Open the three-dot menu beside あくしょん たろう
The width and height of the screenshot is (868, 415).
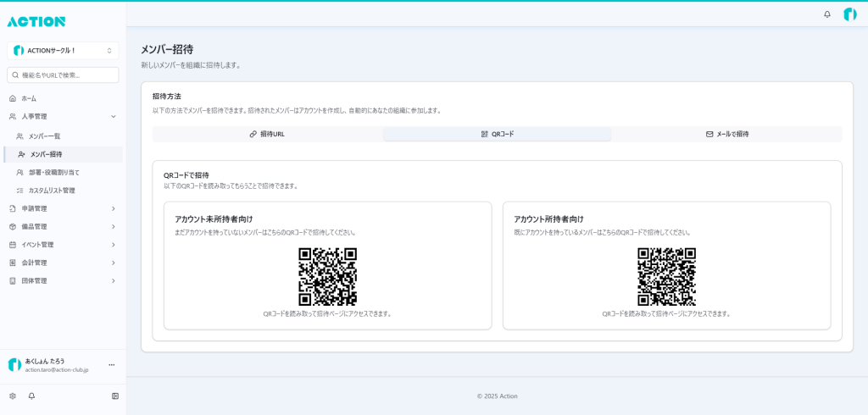click(111, 365)
